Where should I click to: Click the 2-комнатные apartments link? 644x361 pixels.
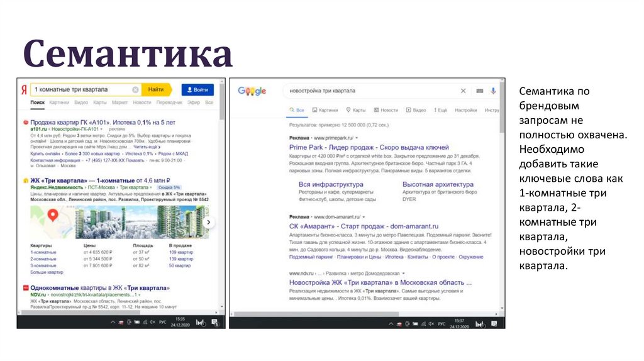(x=43, y=258)
